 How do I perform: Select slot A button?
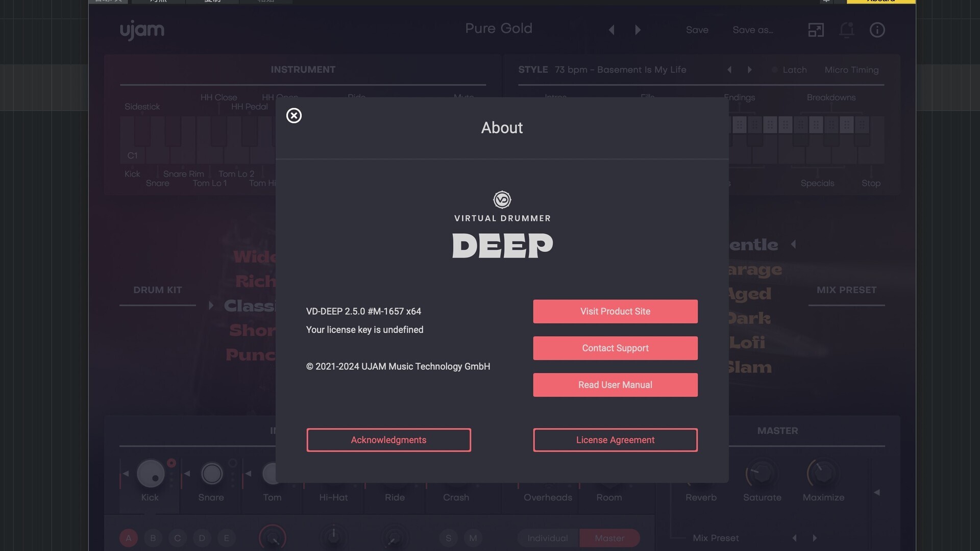click(x=129, y=538)
